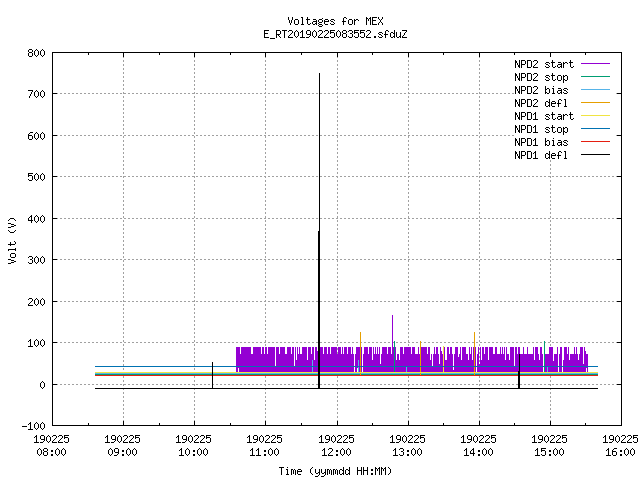Click the 300 y-axis tick label
This screenshot has height=480, width=640.
(36, 260)
